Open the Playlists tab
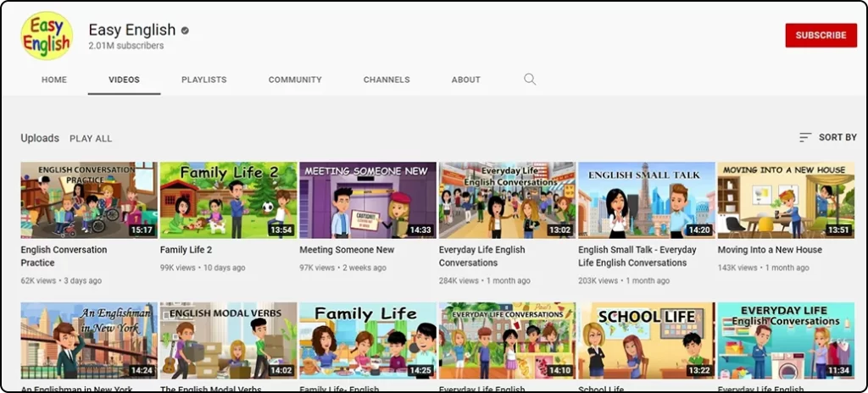The height and width of the screenshot is (393, 868). coord(204,80)
